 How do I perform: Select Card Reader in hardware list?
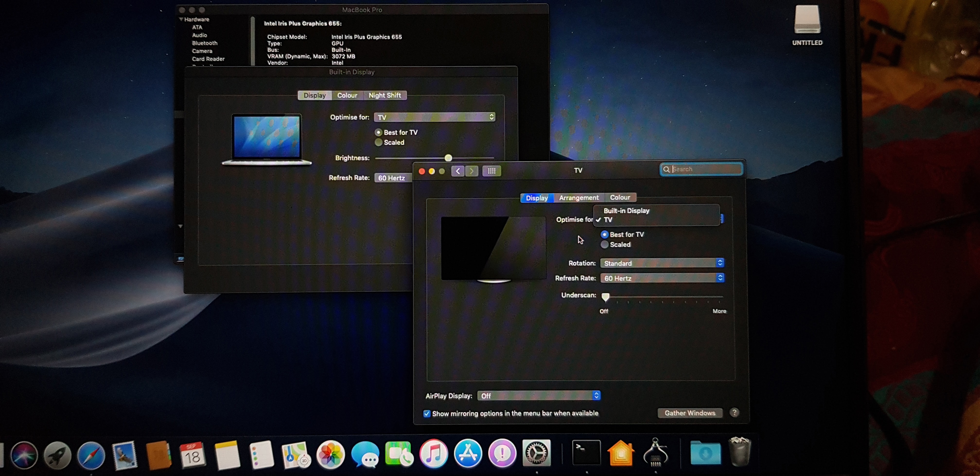click(208, 59)
